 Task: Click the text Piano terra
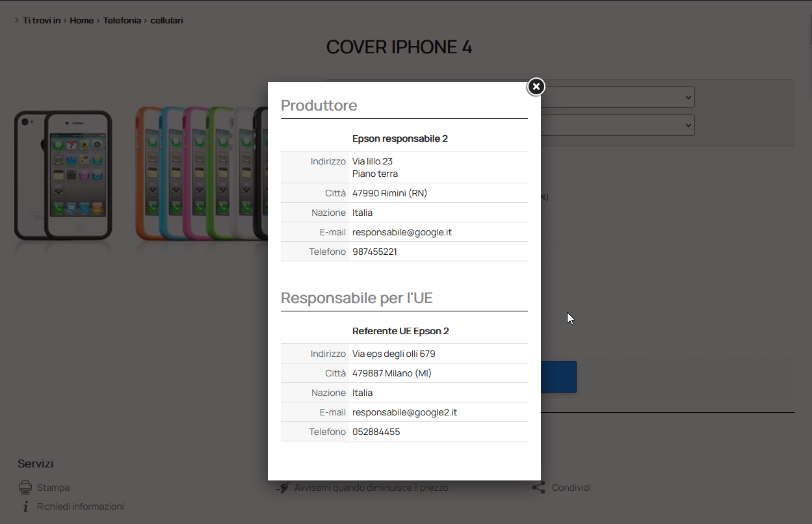coord(375,174)
